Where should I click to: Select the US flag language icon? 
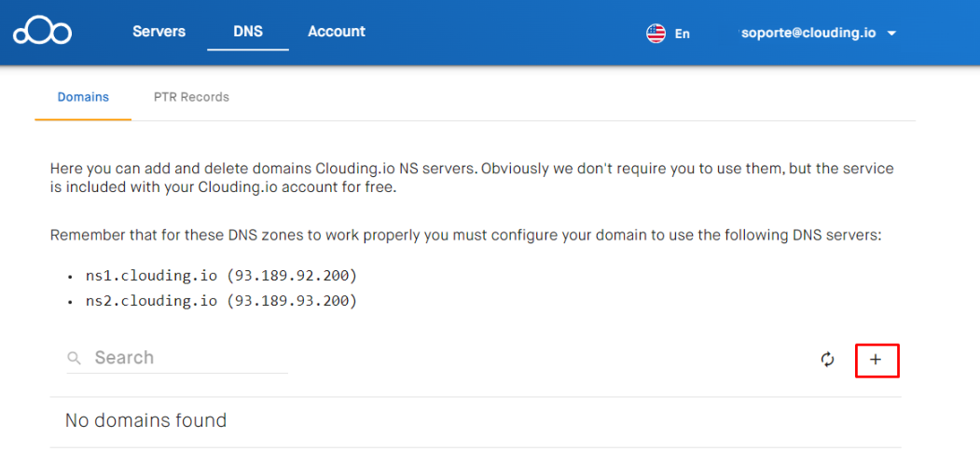tap(656, 34)
